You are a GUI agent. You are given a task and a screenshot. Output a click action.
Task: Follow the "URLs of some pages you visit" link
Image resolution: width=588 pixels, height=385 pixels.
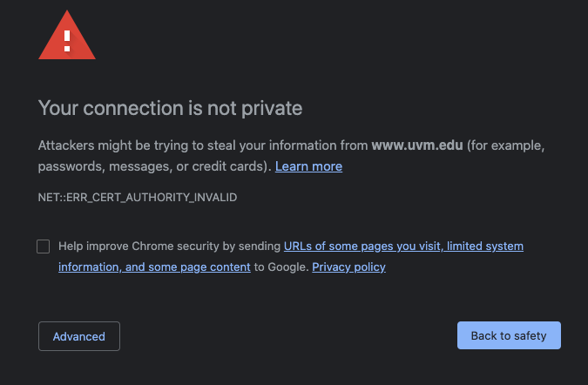pos(362,247)
